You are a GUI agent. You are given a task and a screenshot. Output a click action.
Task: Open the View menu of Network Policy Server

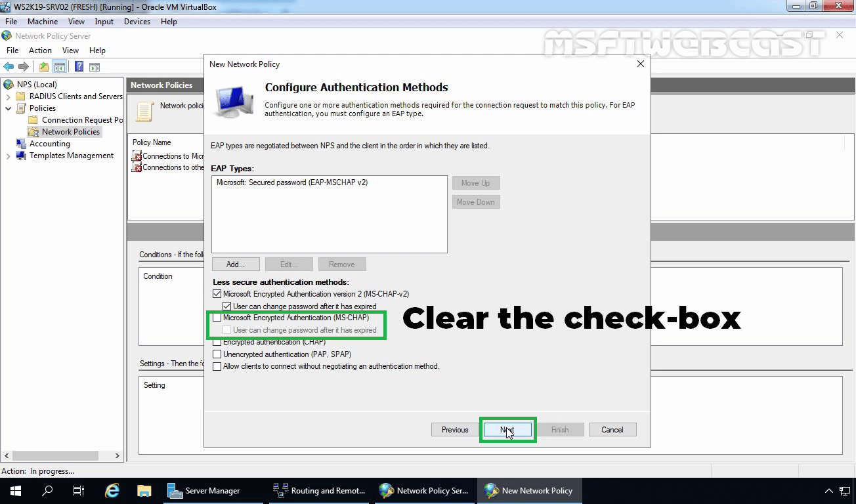click(x=70, y=51)
